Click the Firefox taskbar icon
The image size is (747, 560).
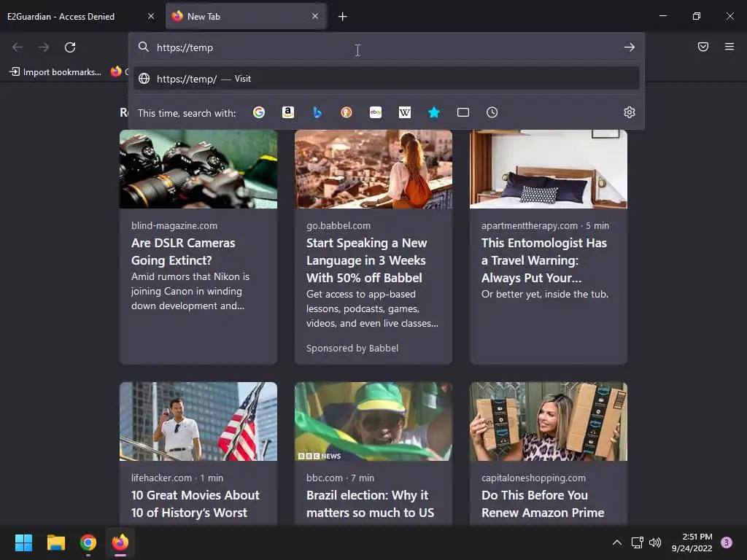coord(120,542)
